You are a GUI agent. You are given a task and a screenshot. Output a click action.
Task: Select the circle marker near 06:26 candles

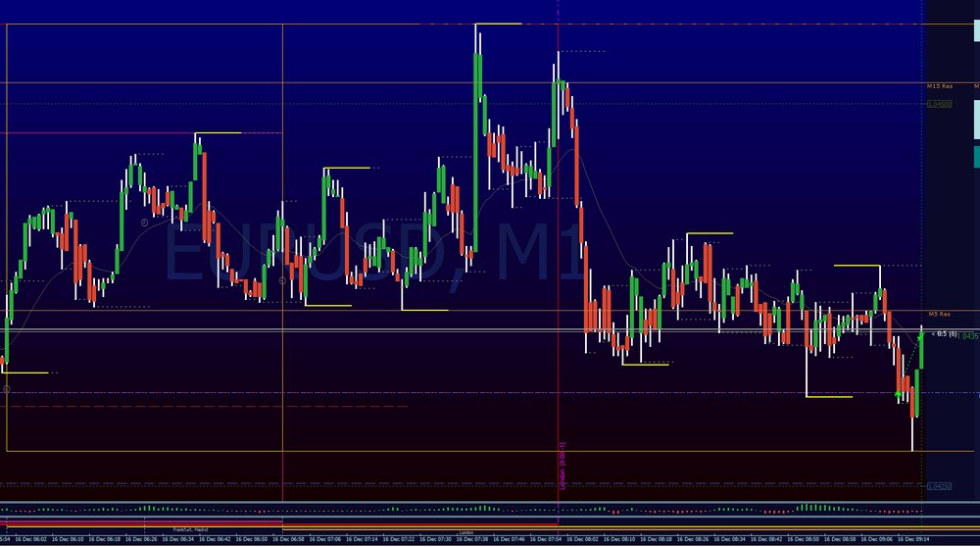coord(145,223)
